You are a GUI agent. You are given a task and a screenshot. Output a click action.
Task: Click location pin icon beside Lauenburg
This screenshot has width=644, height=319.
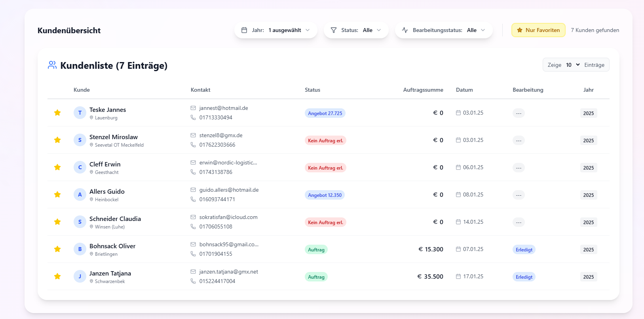tap(91, 118)
